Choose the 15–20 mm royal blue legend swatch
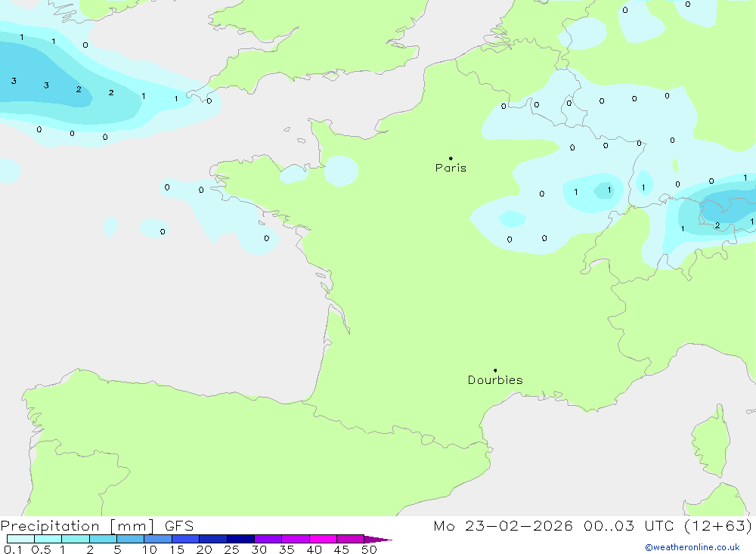Screen dimensions: 756x554 pos(186,539)
